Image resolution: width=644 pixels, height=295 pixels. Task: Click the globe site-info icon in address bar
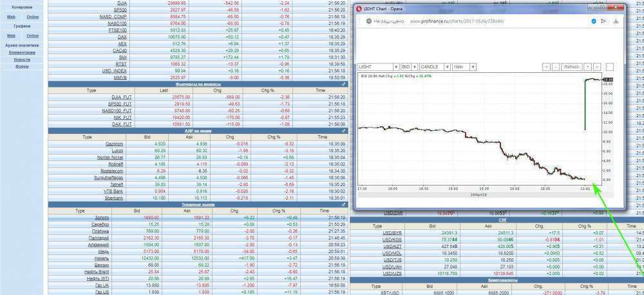click(x=369, y=21)
